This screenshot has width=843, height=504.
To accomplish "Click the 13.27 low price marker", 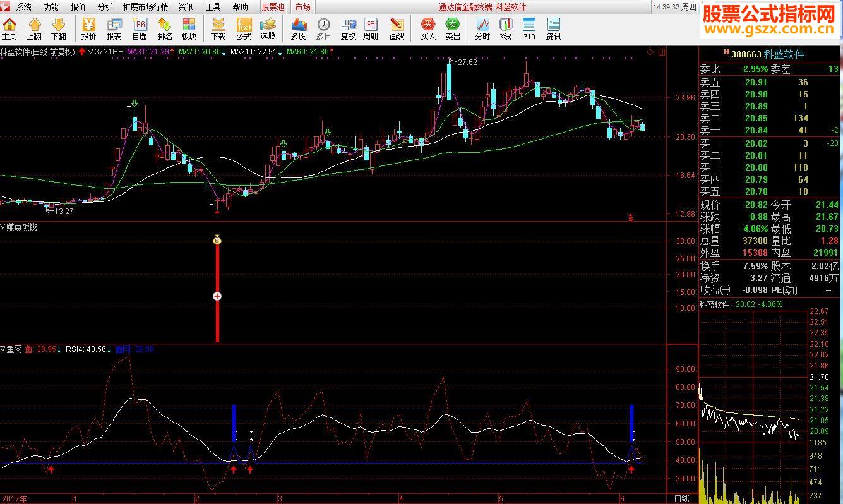I will point(64,212).
